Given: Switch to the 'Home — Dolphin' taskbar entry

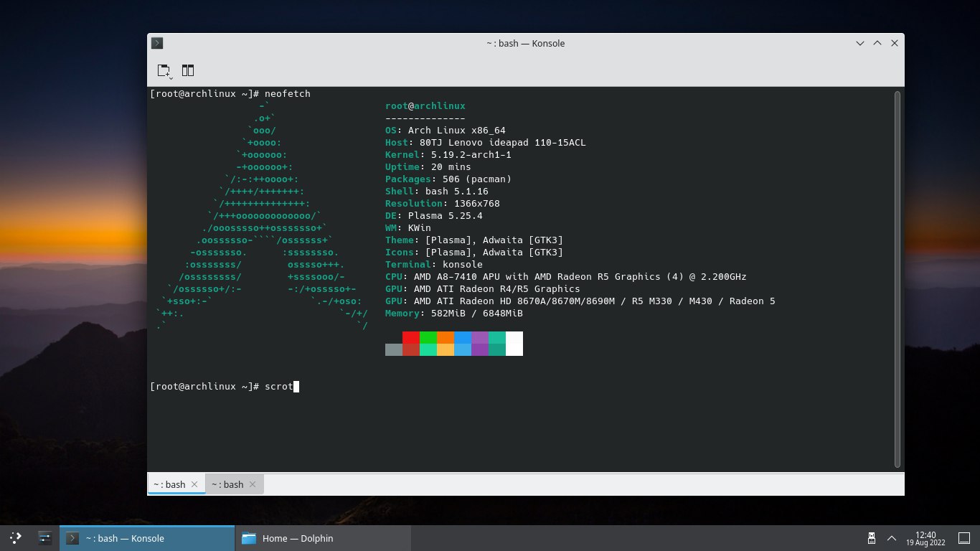Looking at the screenshot, I should pos(324,538).
